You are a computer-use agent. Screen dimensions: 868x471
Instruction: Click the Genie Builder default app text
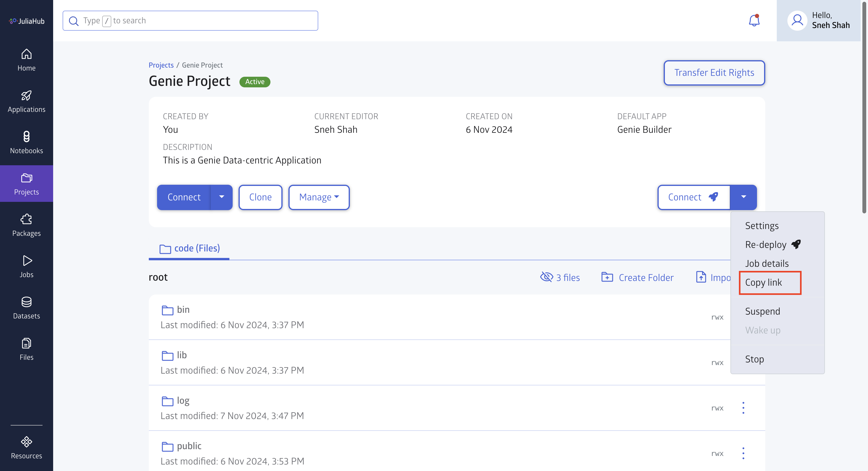pyautogui.click(x=644, y=130)
